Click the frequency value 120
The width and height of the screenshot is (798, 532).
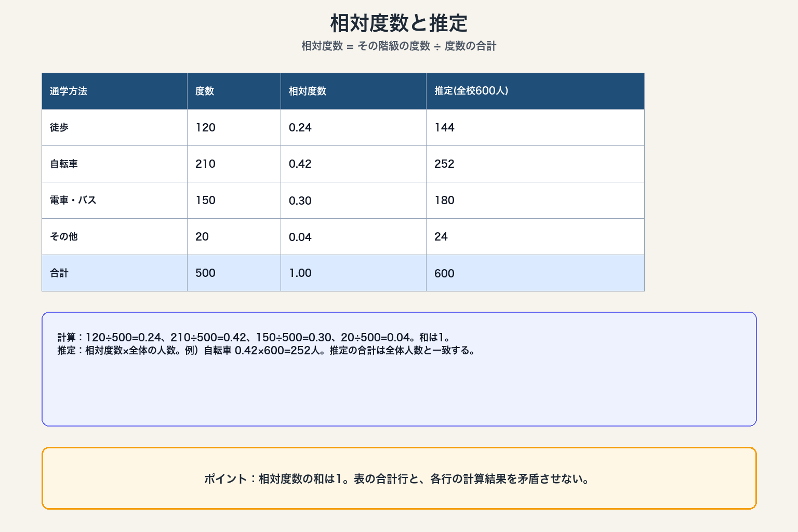click(205, 127)
